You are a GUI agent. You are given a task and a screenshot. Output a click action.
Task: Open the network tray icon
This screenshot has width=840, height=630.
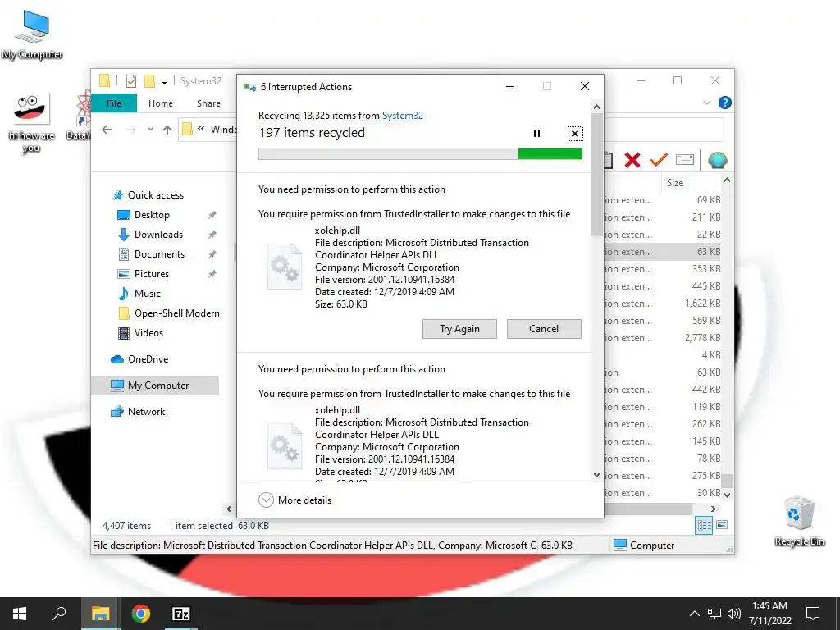714,614
